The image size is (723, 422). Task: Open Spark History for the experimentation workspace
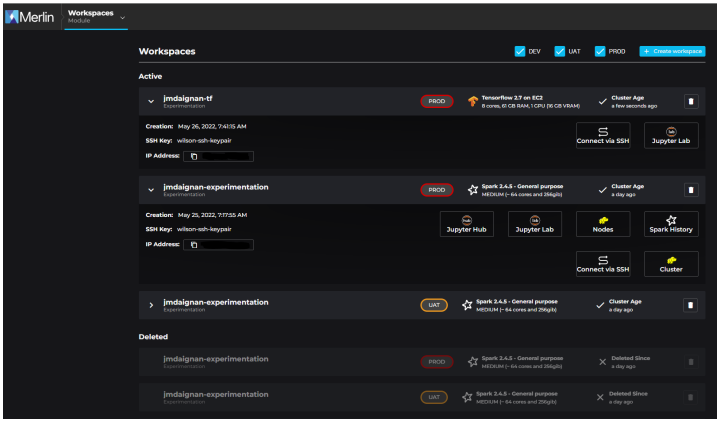pos(671,224)
